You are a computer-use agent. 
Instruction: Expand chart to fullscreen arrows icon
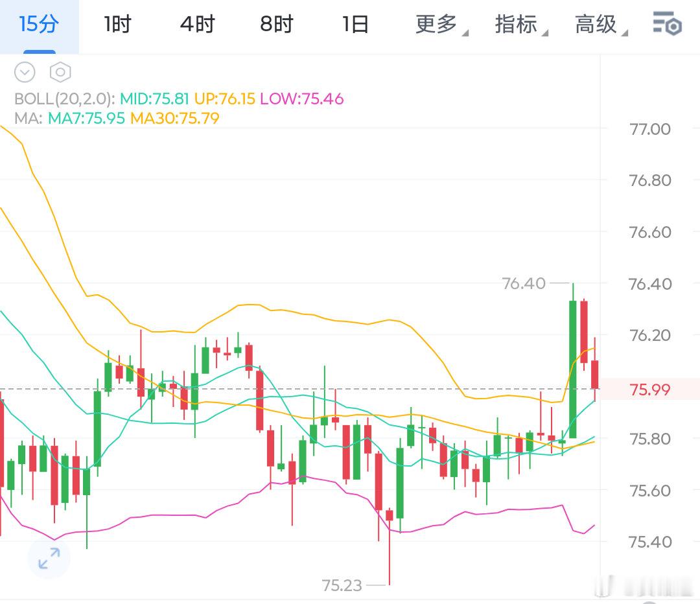click(49, 559)
